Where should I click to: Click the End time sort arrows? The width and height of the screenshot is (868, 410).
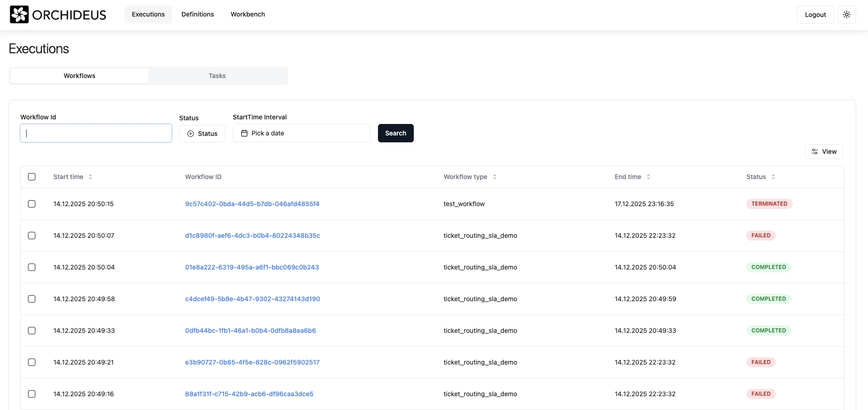[x=648, y=177]
